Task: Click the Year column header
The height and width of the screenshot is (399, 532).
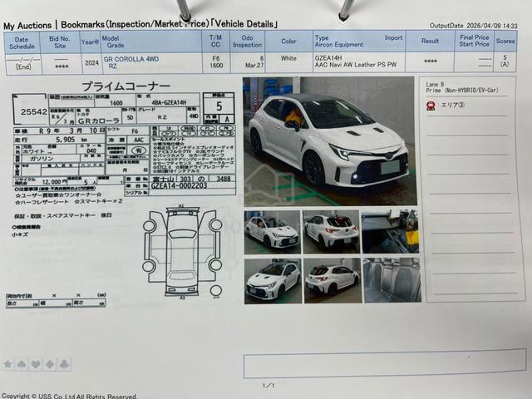Action: (91, 42)
